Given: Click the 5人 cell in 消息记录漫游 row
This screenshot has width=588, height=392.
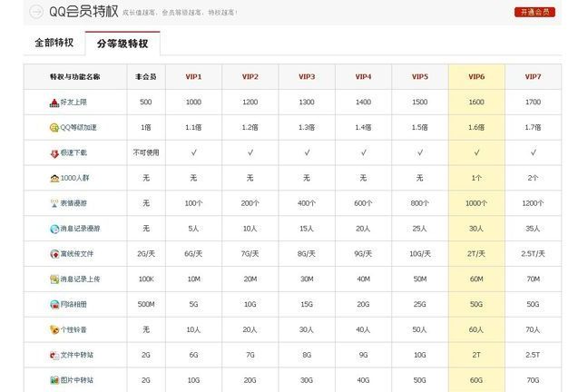Looking at the screenshot, I should click(x=193, y=229).
